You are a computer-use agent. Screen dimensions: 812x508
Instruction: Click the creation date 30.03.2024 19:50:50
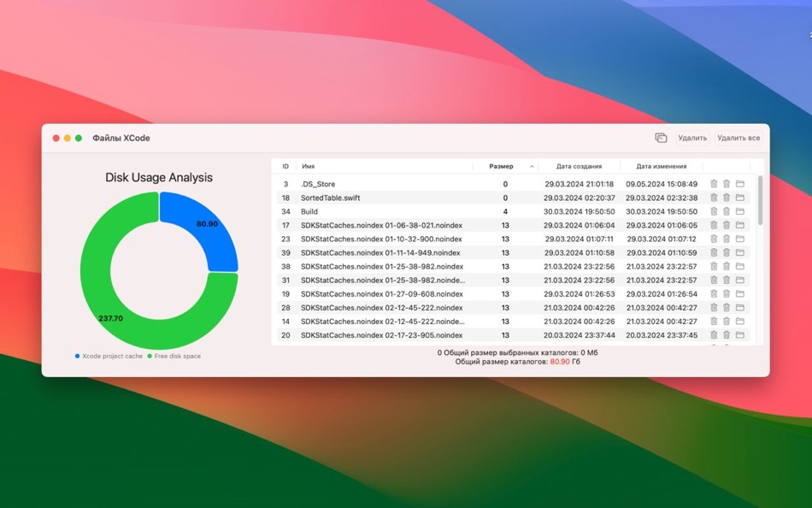point(579,211)
